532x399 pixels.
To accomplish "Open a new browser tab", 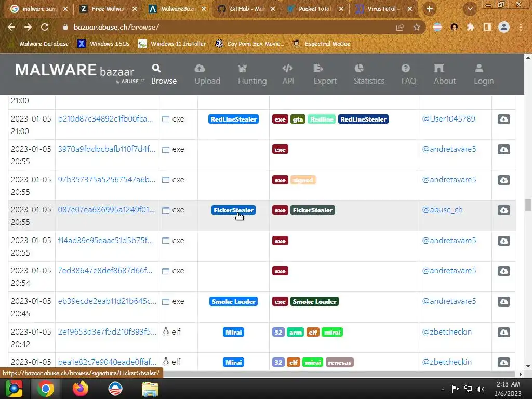I will tap(430, 9).
